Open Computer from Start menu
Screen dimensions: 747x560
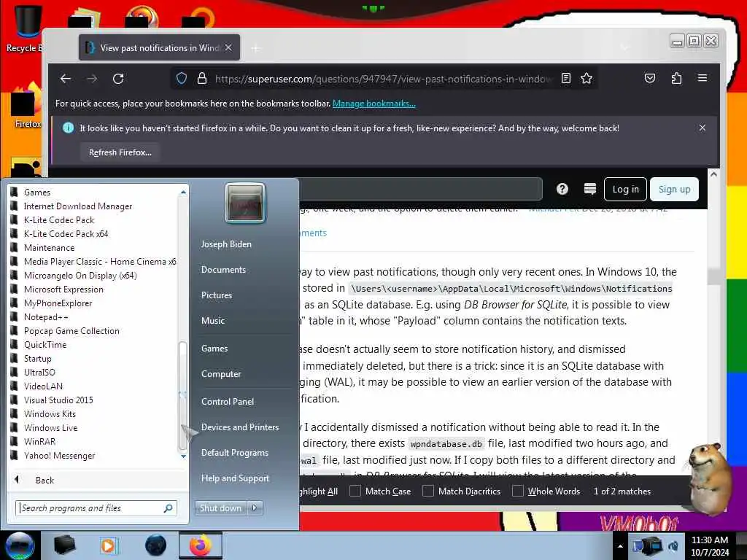(x=221, y=374)
